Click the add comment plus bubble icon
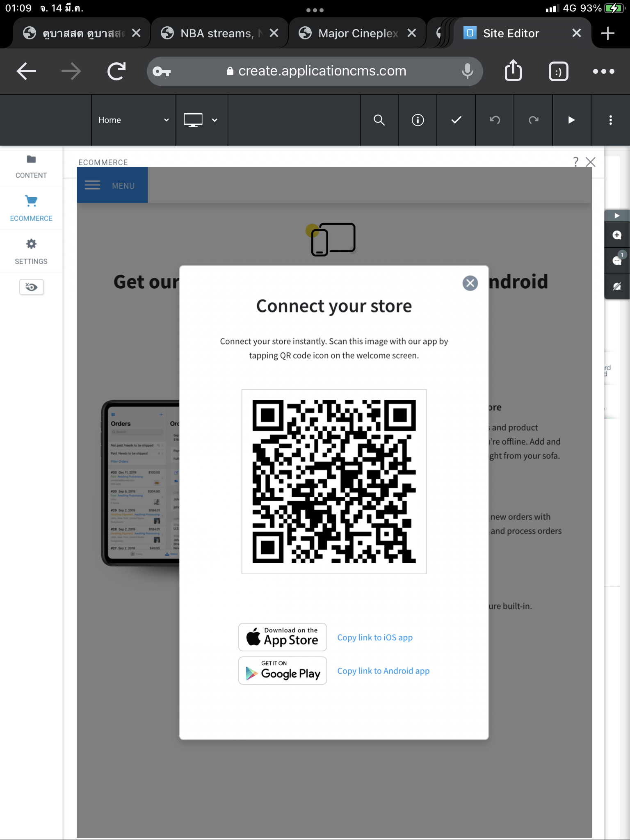This screenshot has width=630, height=840. [x=617, y=235]
